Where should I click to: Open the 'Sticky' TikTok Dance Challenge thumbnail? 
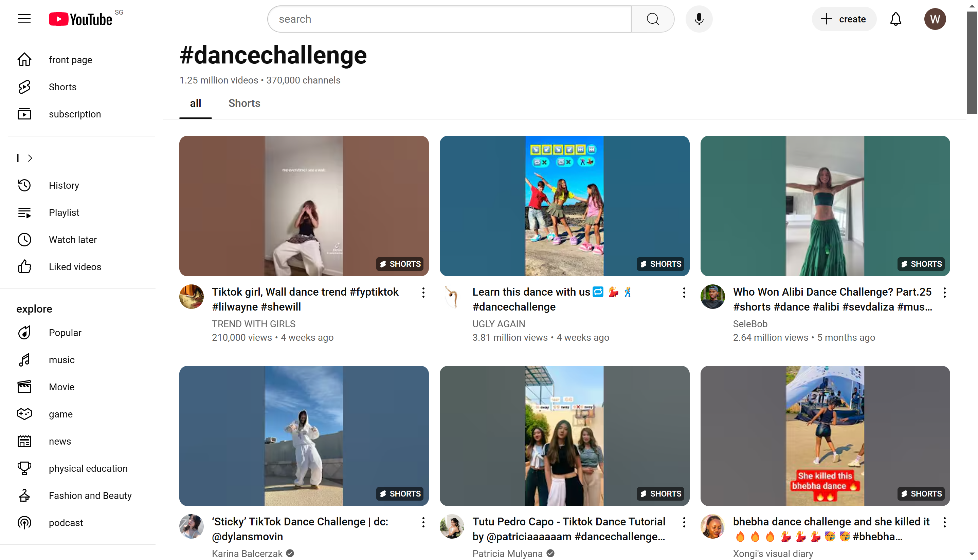304,436
